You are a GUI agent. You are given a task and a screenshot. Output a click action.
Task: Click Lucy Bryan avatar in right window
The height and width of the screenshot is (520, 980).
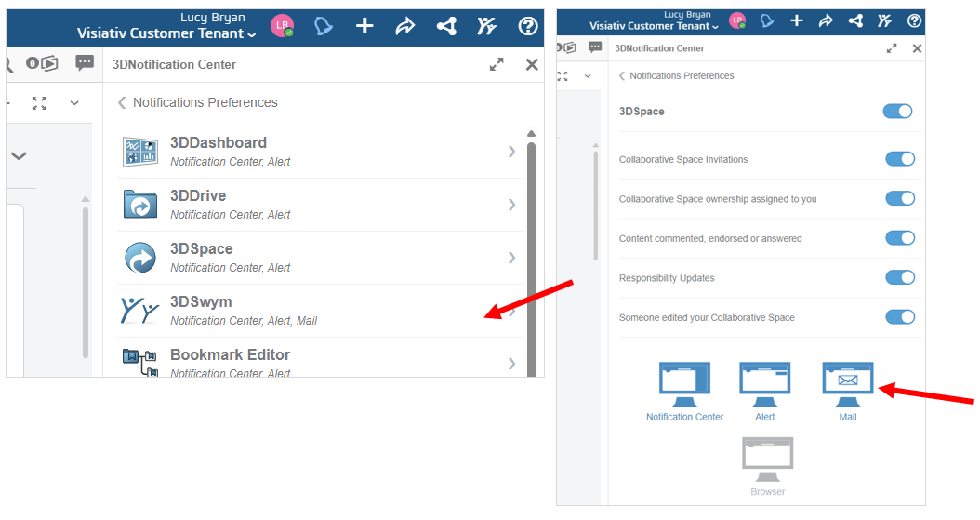pyautogui.click(x=738, y=20)
